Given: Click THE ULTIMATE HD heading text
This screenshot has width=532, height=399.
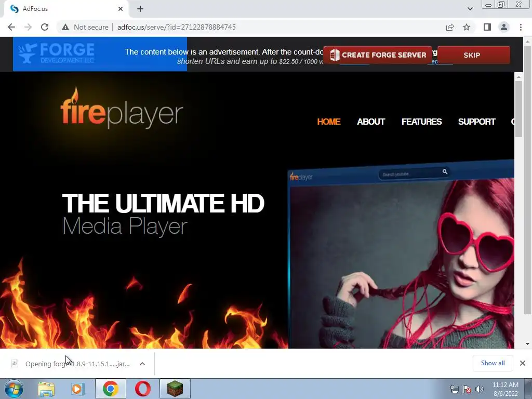Looking at the screenshot, I should (163, 203).
